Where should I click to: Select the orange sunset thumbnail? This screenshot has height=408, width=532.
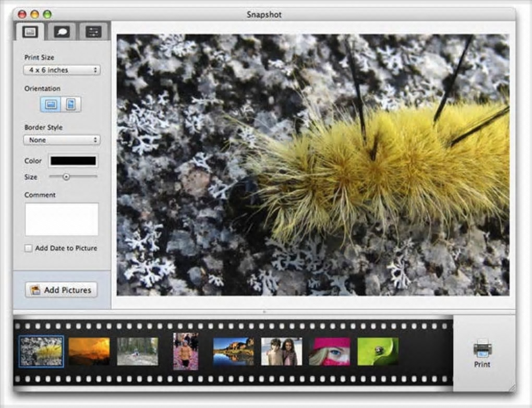89,351
